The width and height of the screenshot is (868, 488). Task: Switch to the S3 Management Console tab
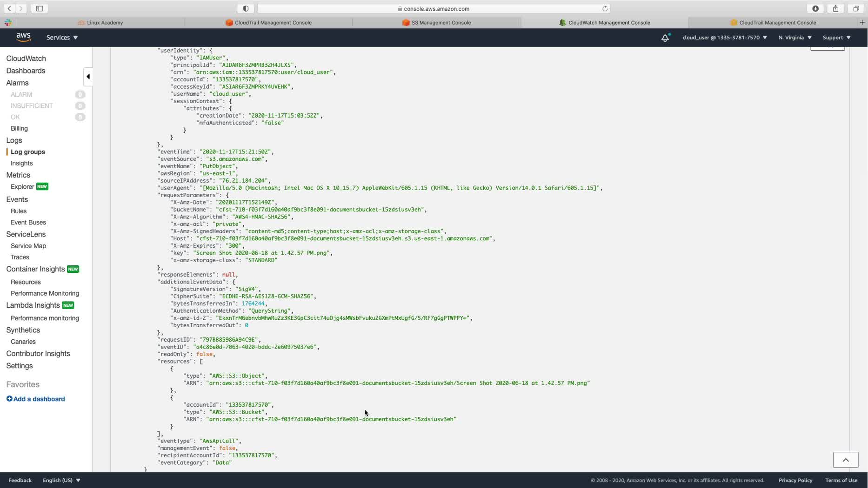tap(436, 22)
